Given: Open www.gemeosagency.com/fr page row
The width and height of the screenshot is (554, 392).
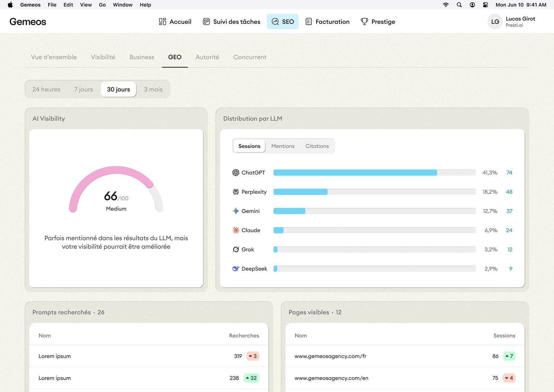Looking at the screenshot, I should 405,356.
